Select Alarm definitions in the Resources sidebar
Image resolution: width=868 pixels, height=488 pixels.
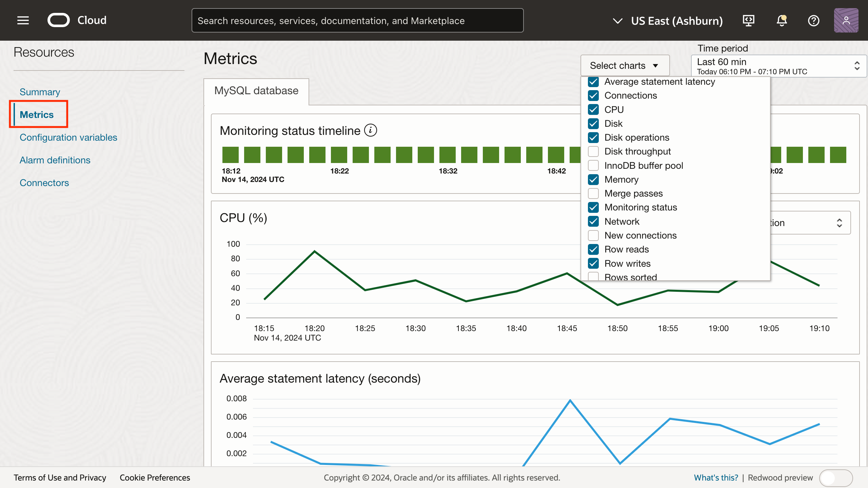point(55,160)
